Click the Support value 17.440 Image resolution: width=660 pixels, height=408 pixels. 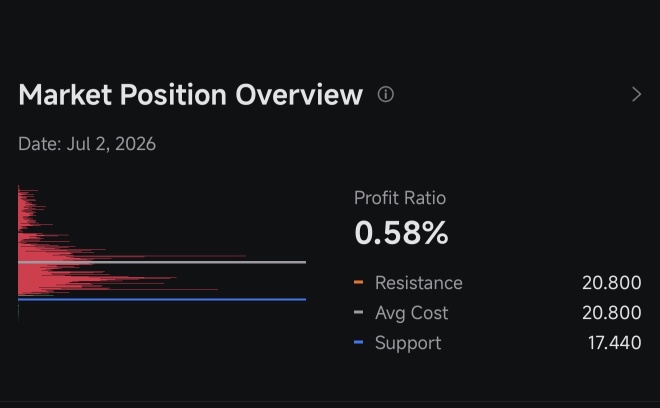(x=615, y=343)
